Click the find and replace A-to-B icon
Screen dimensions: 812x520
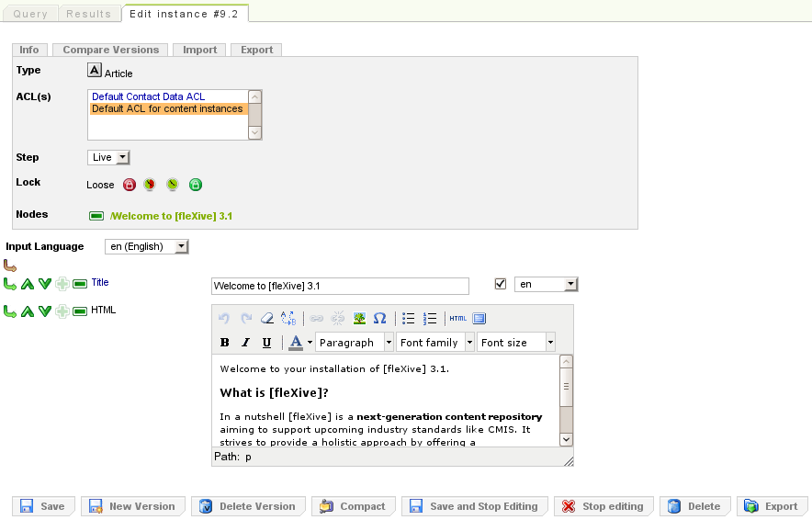(288, 318)
